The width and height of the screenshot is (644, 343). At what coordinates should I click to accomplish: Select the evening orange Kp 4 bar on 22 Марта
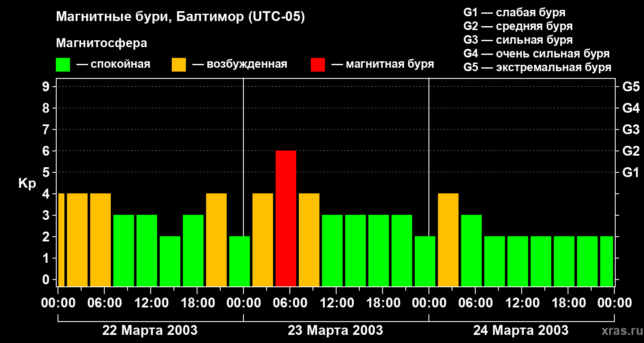click(216, 240)
